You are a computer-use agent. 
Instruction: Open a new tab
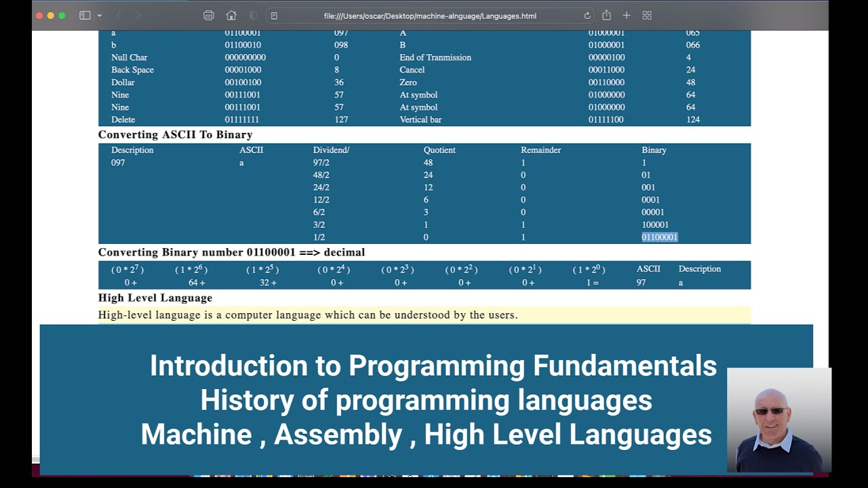[x=627, y=16]
